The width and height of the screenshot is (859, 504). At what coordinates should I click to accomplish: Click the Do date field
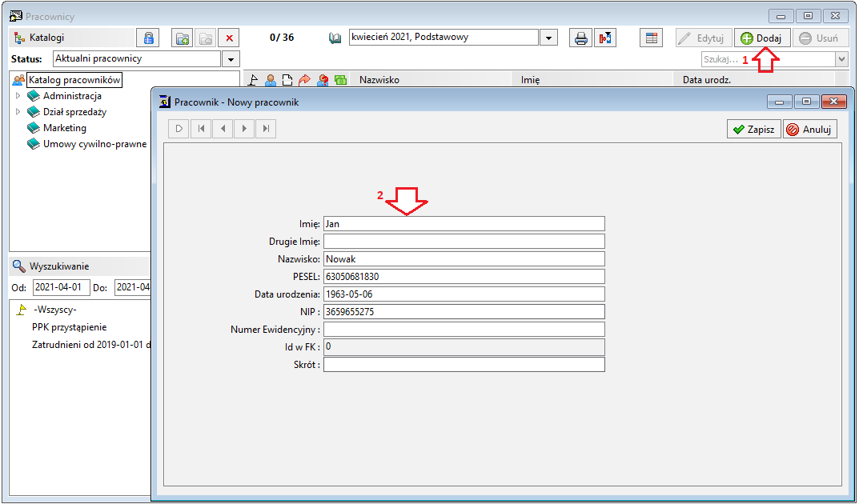click(133, 287)
